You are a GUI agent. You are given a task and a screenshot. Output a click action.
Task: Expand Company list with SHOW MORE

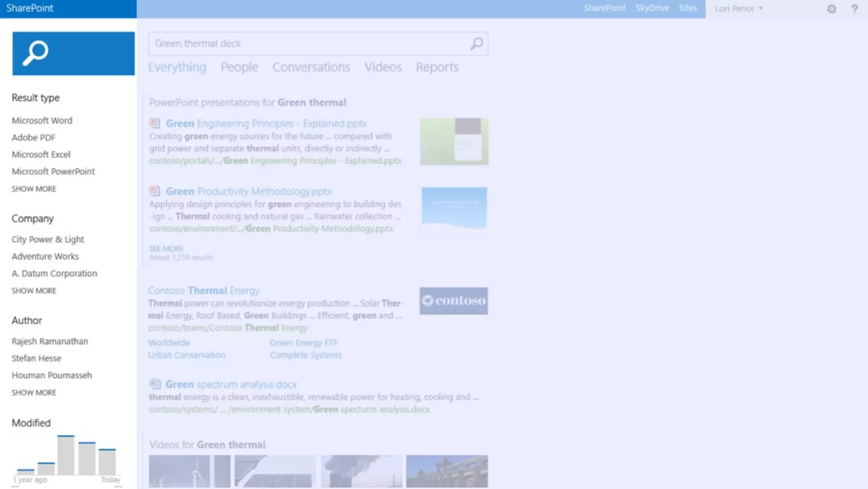point(34,291)
